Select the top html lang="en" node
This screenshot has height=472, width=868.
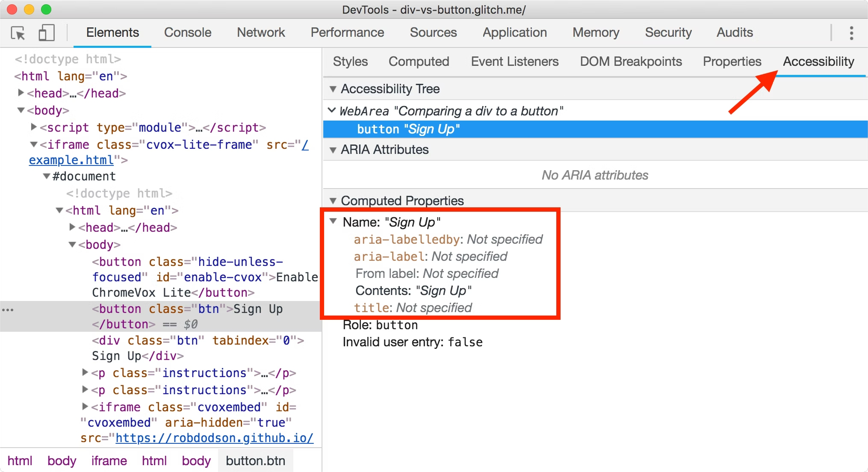71,76
